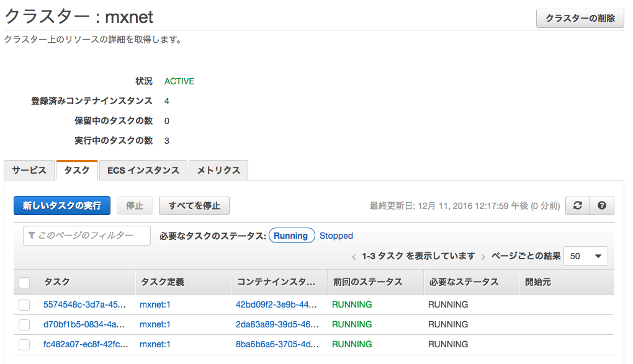Viewport: 633px width, 364px height.
Task: Click the 新しいタスクの実行 button
Action: [61, 205]
